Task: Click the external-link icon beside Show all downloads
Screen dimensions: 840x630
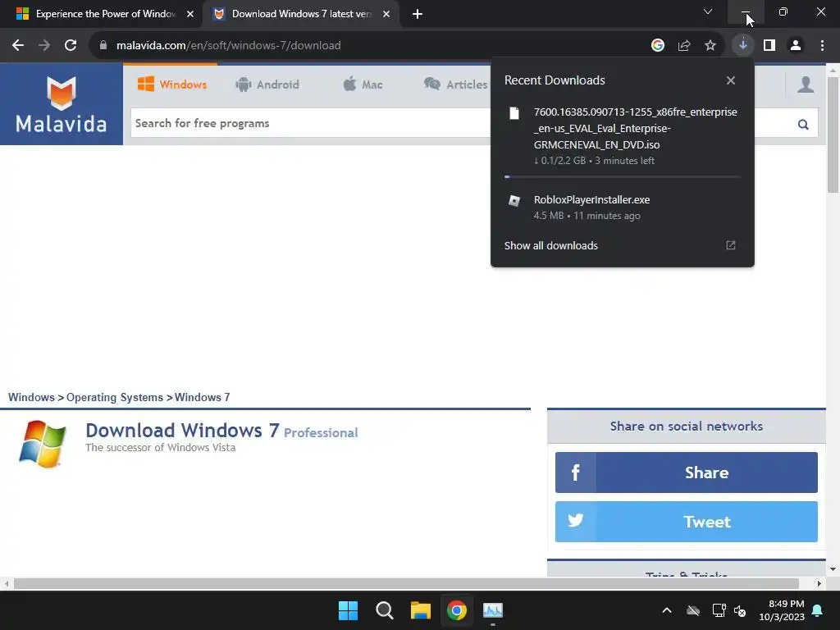Action: point(730,245)
